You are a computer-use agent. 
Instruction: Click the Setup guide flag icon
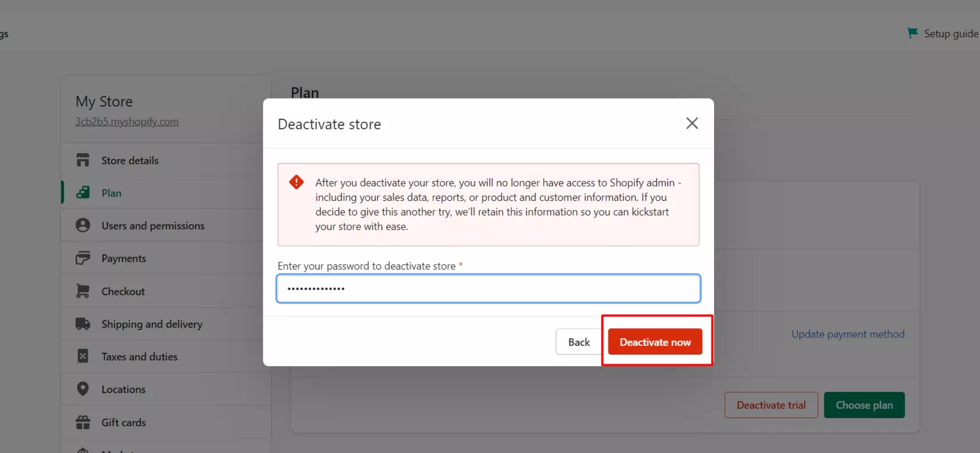point(913,33)
